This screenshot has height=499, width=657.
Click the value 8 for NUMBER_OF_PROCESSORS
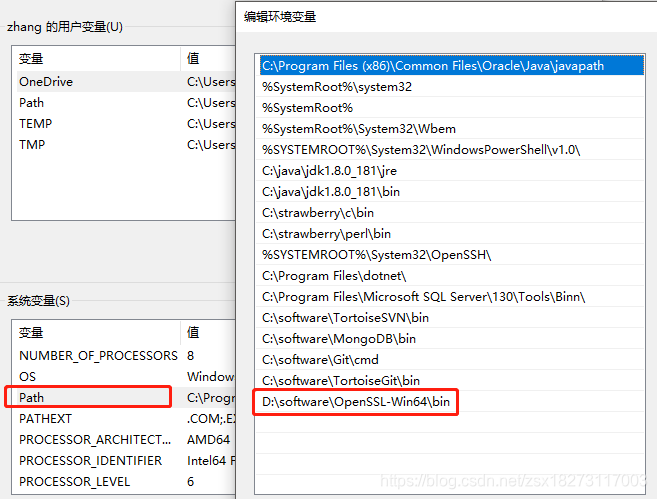pos(191,356)
